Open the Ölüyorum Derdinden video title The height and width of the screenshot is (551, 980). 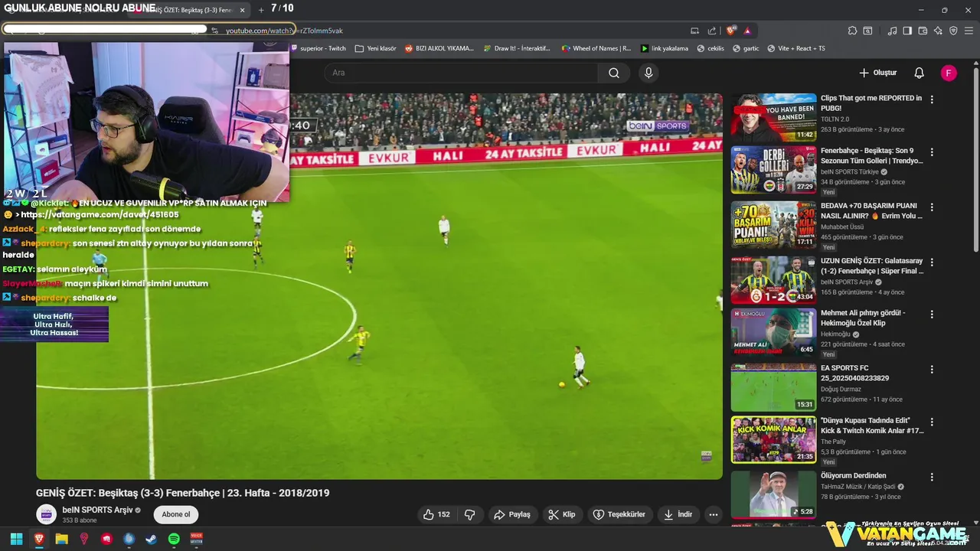point(853,476)
